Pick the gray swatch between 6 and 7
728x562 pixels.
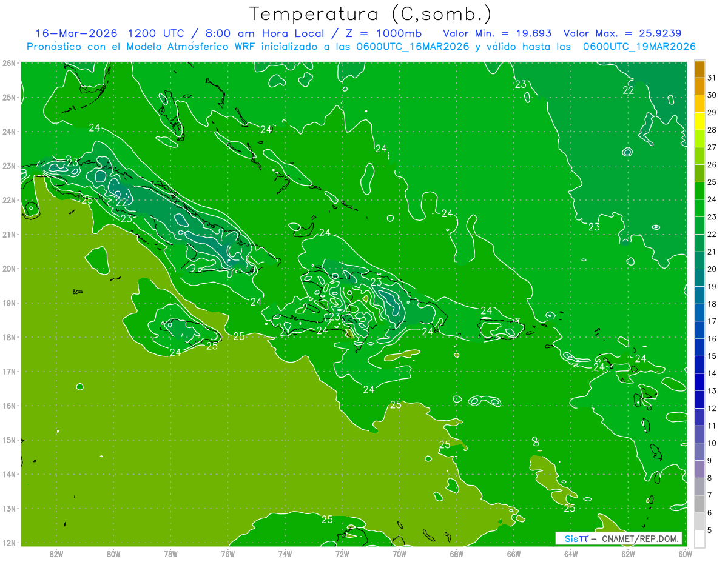point(699,504)
